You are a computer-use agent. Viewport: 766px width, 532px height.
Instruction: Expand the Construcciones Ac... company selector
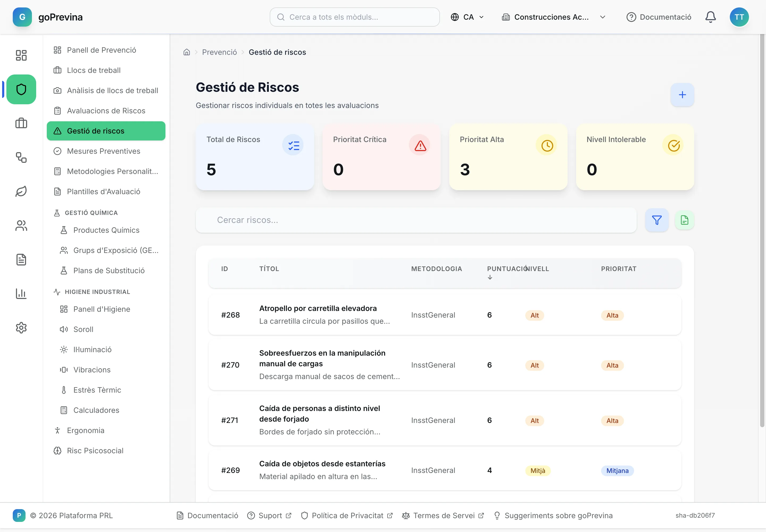pyautogui.click(x=554, y=17)
